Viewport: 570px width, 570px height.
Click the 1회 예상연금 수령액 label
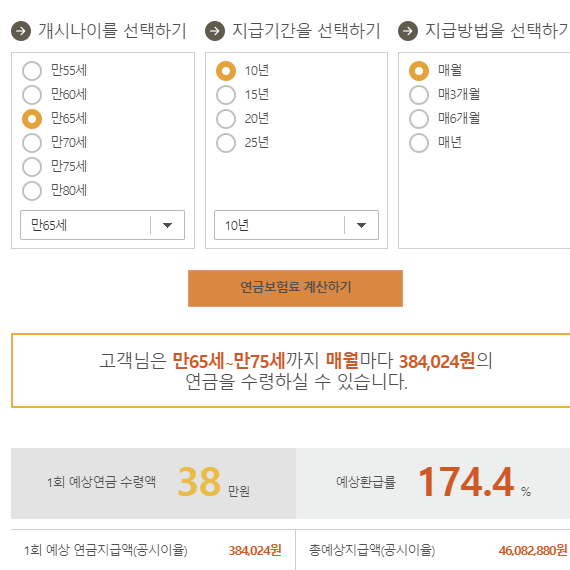[x=101, y=482]
